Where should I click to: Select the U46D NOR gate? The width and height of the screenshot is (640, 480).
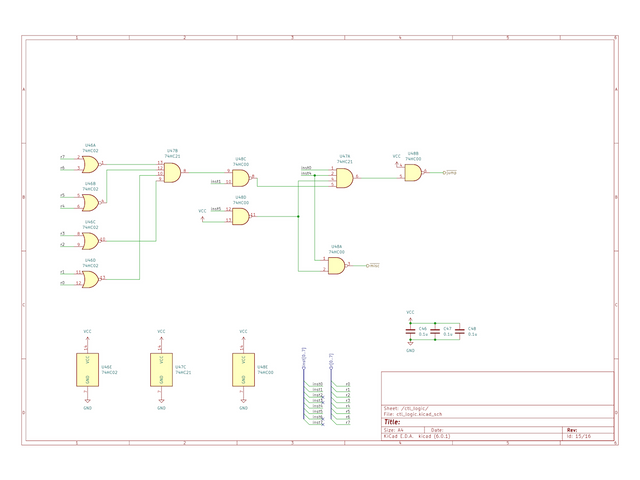pyautogui.click(x=90, y=279)
